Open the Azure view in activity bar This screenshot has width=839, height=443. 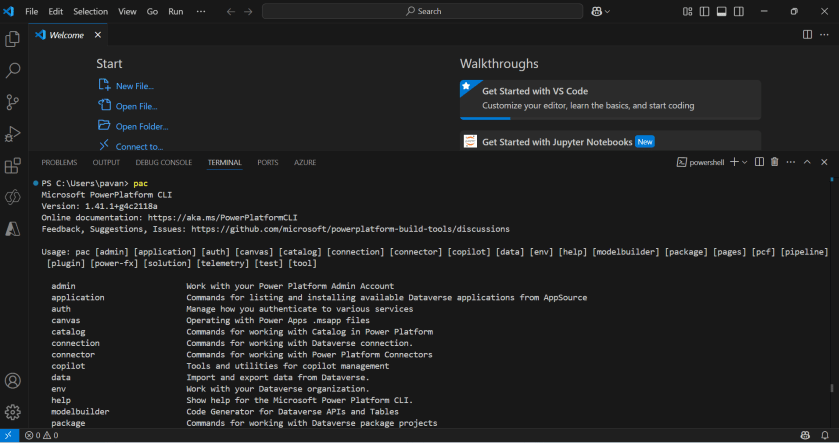(x=13, y=229)
